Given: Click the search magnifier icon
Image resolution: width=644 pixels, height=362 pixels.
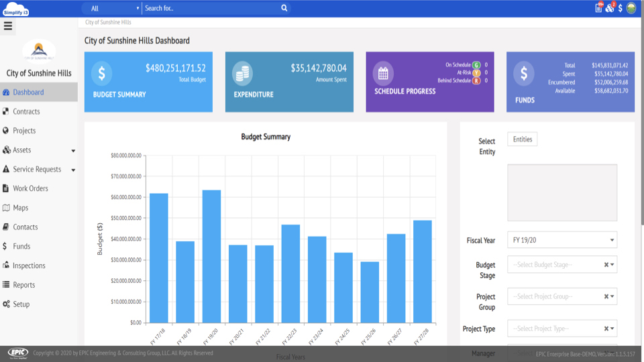Looking at the screenshot, I should coord(284,8).
